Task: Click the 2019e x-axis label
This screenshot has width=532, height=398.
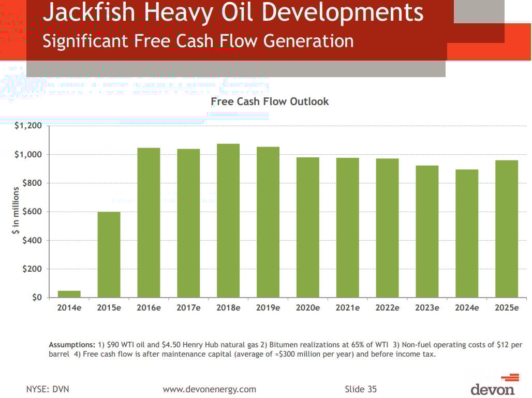Action: click(x=268, y=307)
